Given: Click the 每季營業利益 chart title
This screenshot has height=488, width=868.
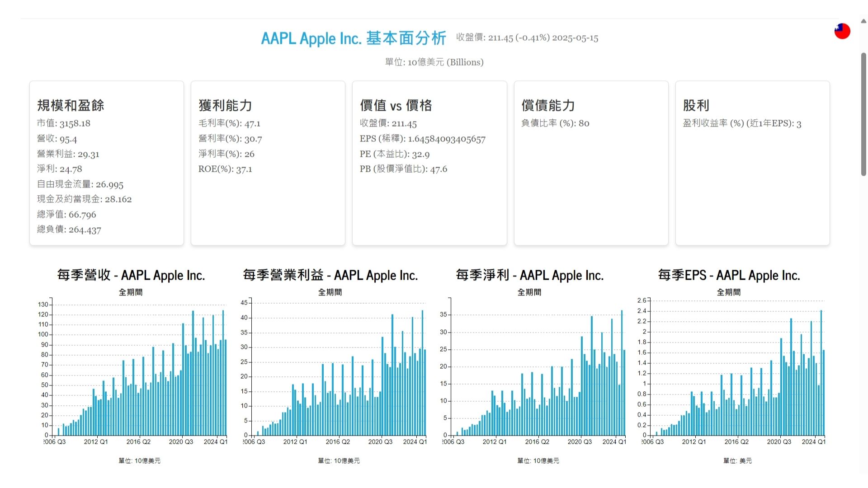Looking at the screenshot, I should coord(330,275).
